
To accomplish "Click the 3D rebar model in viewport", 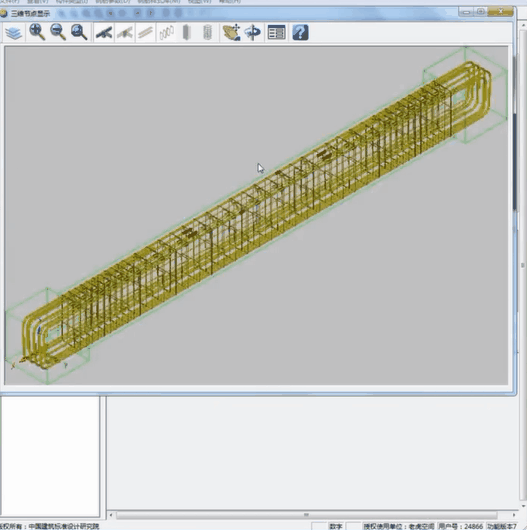I will 257,216.
